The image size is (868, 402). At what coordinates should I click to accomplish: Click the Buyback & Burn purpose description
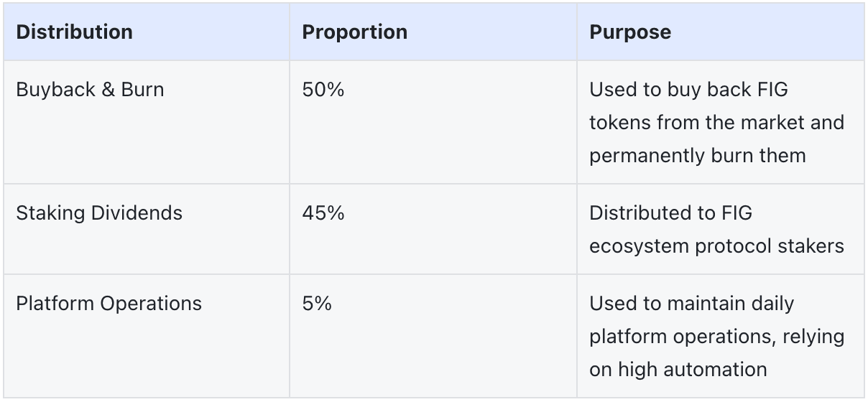tap(716, 122)
